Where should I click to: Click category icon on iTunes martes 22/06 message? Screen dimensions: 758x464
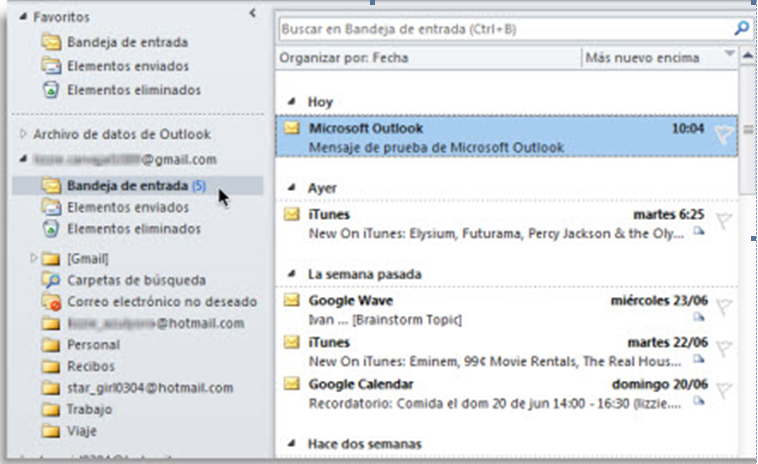699,359
